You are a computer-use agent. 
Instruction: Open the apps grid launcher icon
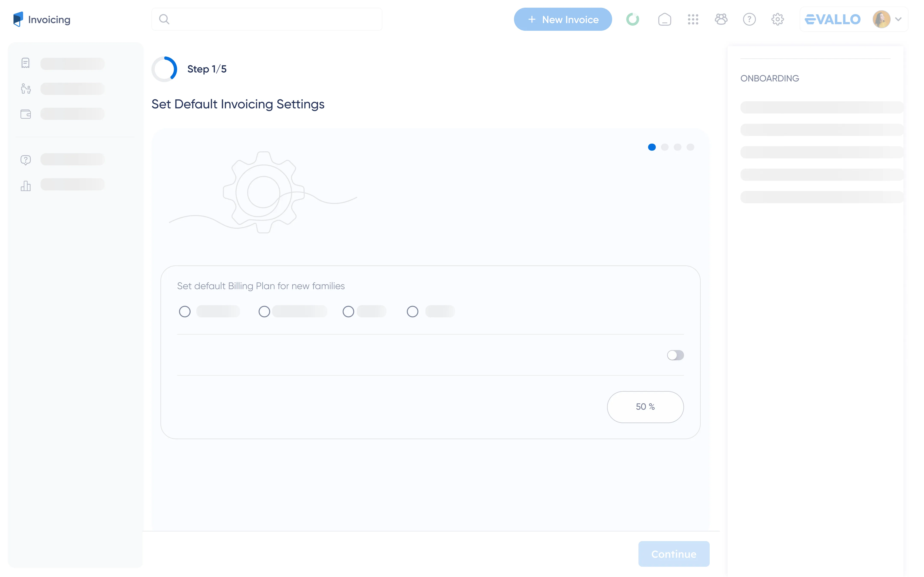coord(693,19)
